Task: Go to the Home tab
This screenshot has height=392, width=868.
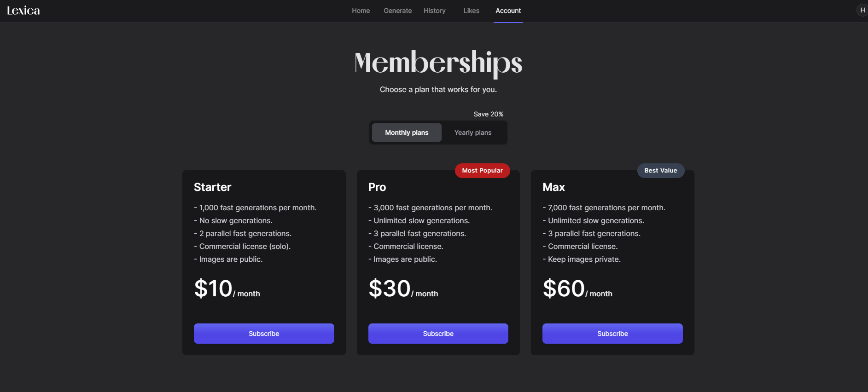Action: point(361,11)
